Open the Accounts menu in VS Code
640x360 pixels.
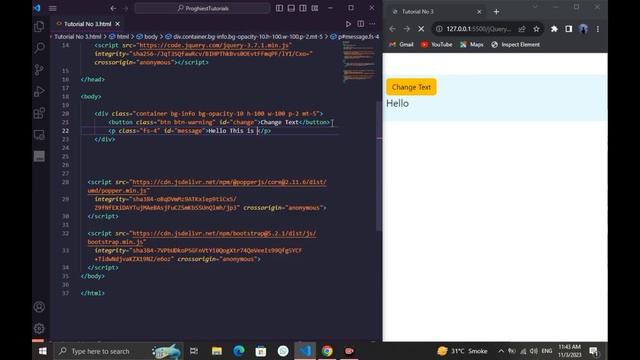(39, 307)
